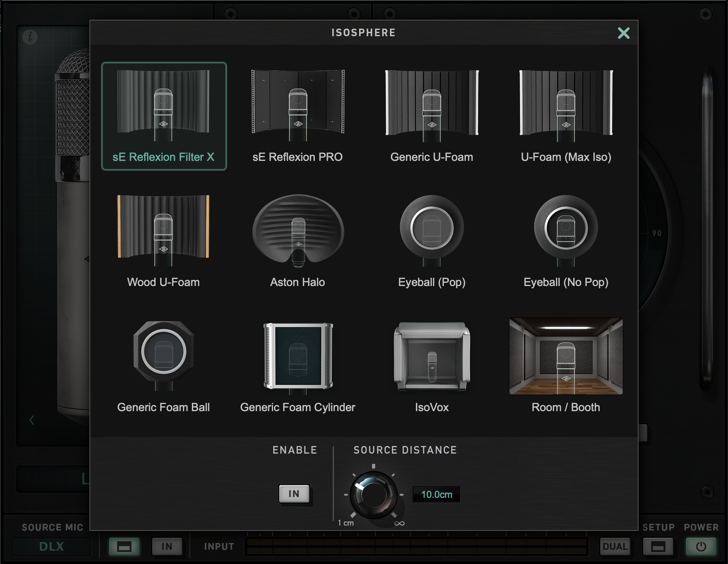Choose the sE Reflexion PRO filter

tap(298, 116)
